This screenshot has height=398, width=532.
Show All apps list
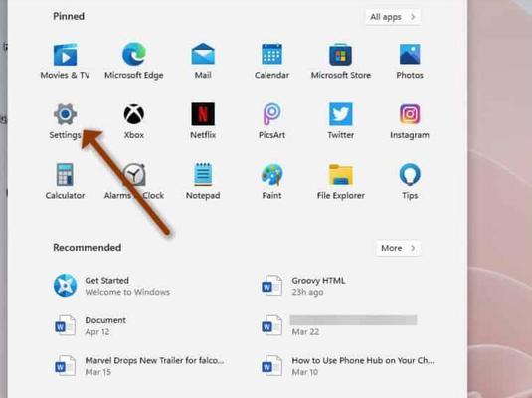[x=393, y=17]
